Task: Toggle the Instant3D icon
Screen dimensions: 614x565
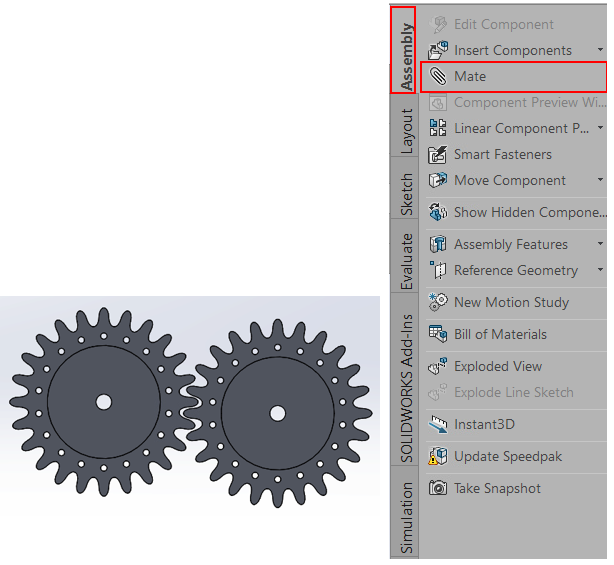Action: (x=438, y=424)
